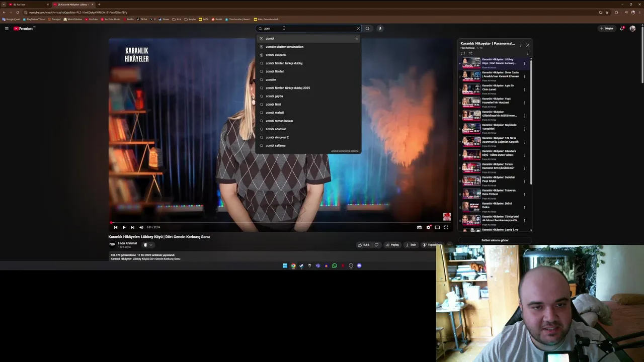
Task: Choose "zombi gayda" suggestion
Action: [308, 96]
